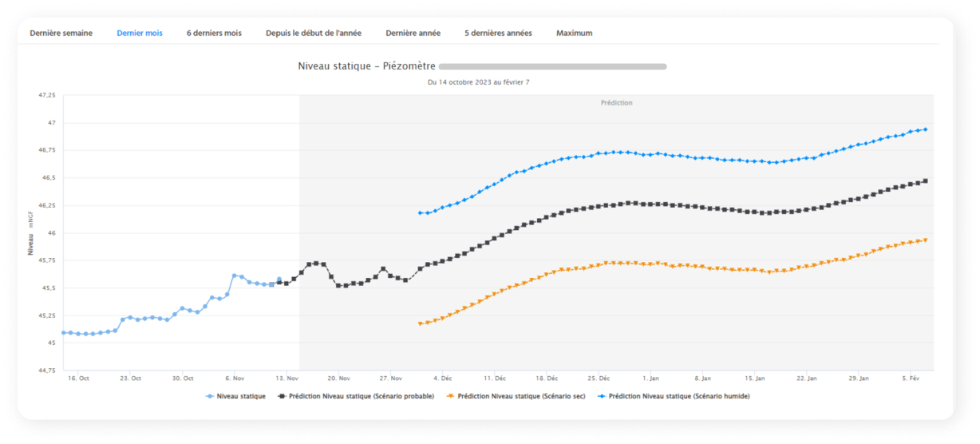
Task: Click the y-axis value 46,25
Action: point(47,205)
